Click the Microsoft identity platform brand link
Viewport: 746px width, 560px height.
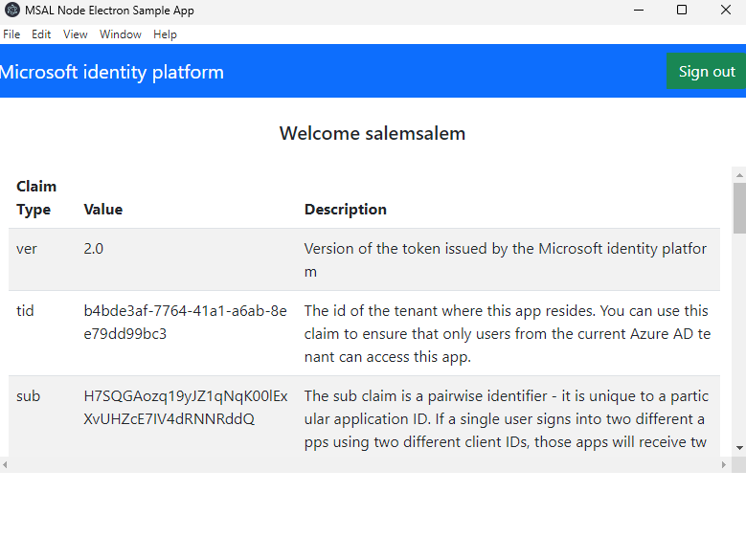(x=111, y=72)
